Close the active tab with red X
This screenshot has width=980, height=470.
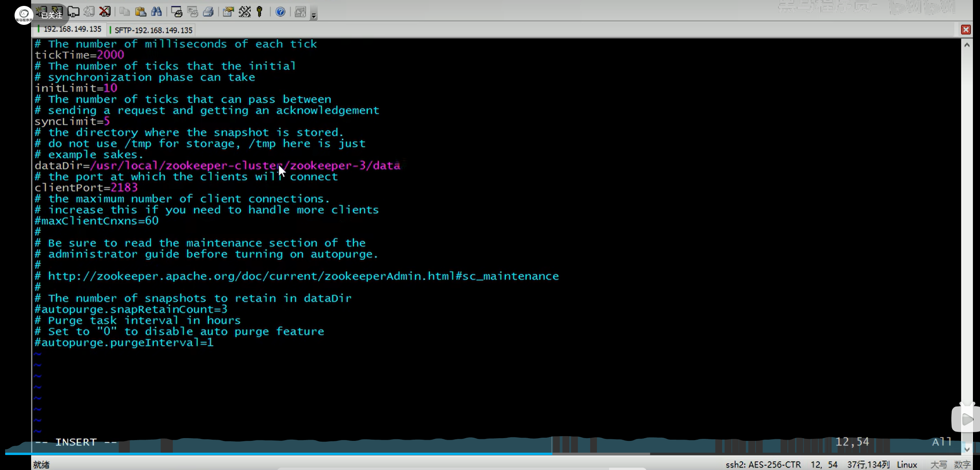coord(966,30)
